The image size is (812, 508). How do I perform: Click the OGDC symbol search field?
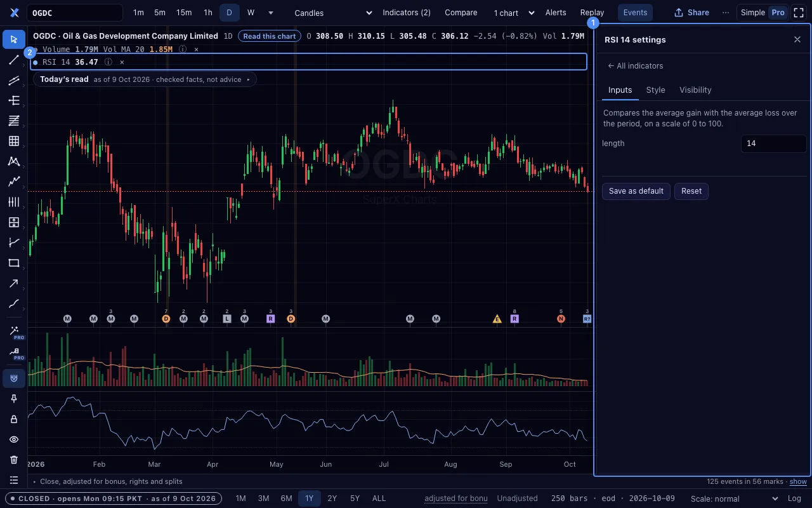pos(75,13)
